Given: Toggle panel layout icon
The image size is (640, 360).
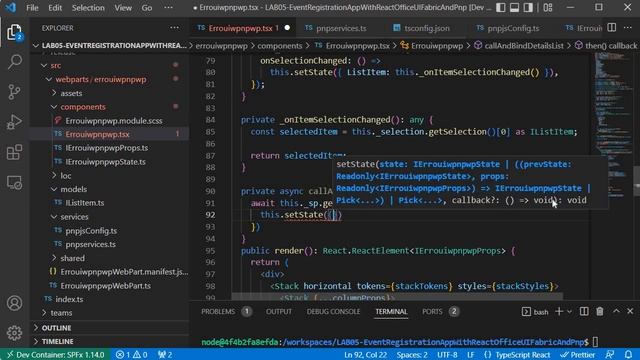Looking at the screenshot, I should click(514, 7).
